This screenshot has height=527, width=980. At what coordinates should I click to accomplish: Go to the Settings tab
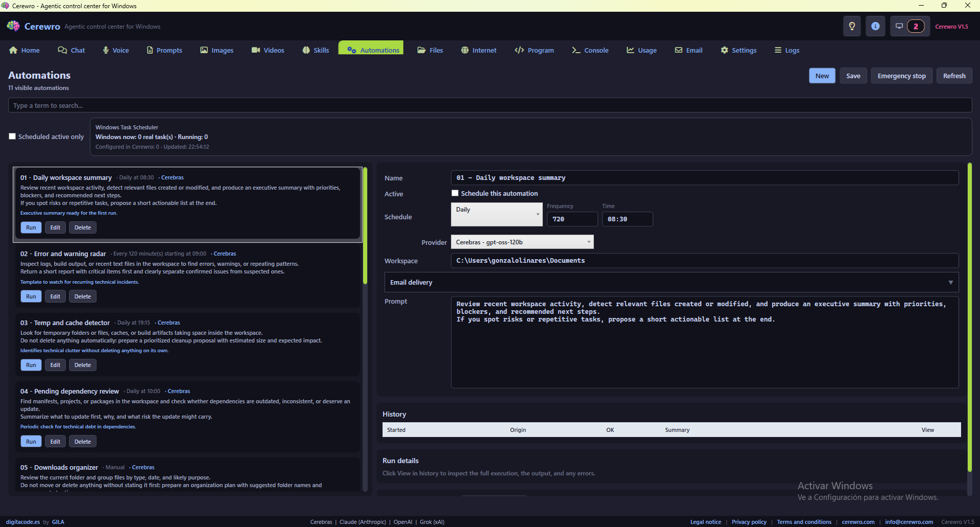click(738, 50)
